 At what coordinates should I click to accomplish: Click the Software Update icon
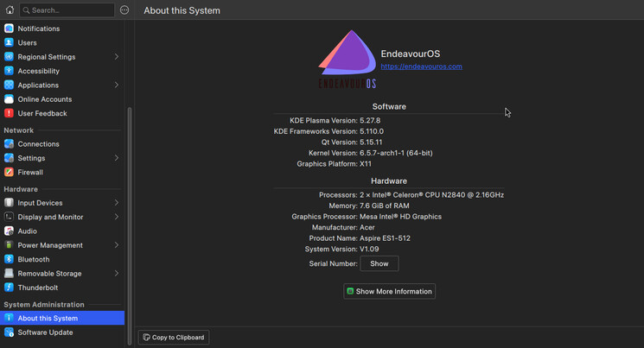(9, 332)
